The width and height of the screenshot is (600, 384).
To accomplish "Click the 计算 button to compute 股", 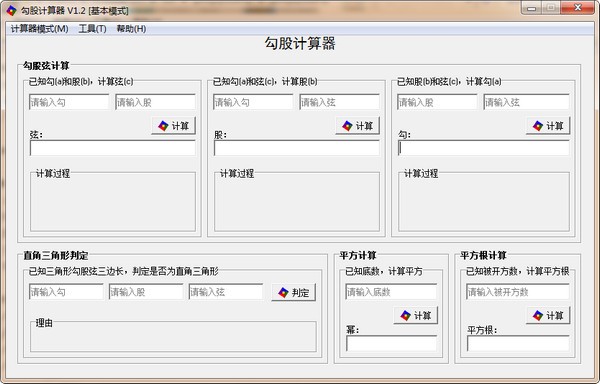I will tap(357, 126).
